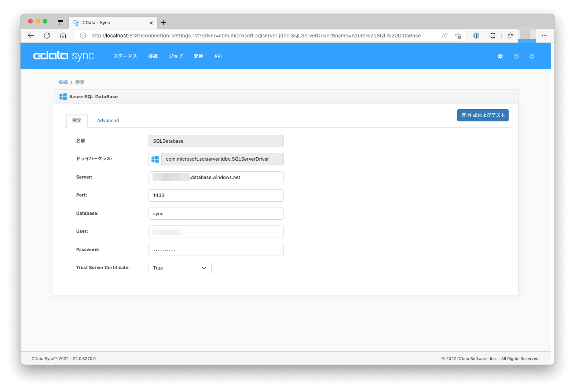Viewport: 575px width, 392px height.
Task: Open the ステータス menu
Action: tap(125, 56)
